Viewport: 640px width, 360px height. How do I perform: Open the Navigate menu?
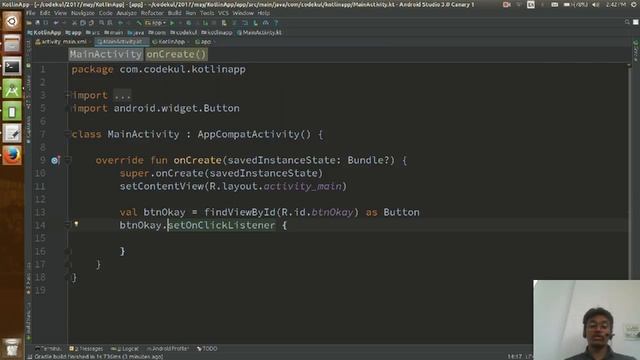[x=82, y=13]
